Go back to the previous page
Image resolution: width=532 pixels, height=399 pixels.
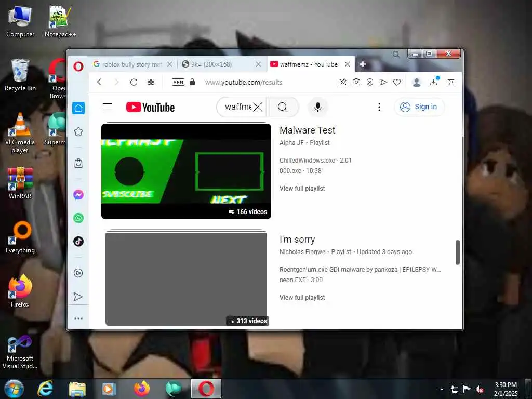pos(99,82)
